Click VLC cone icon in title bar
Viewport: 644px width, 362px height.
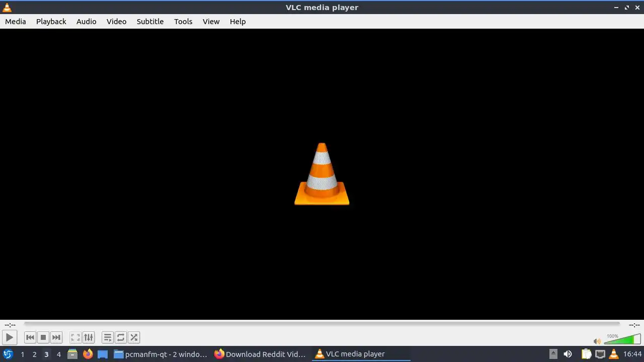[x=7, y=7]
